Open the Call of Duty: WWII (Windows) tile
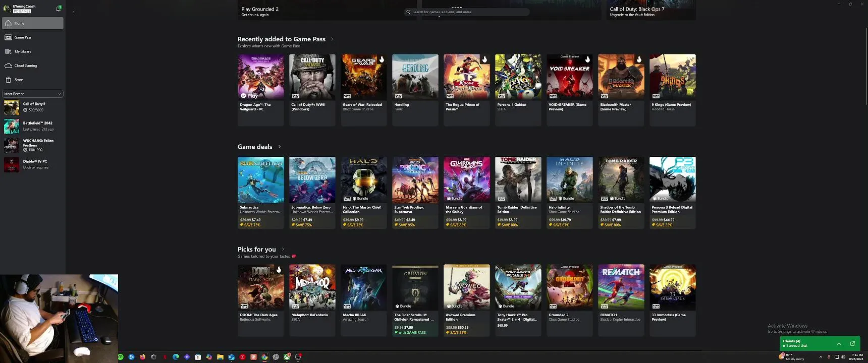This screenshot has height=363, width=868. (x=312, y=90)
